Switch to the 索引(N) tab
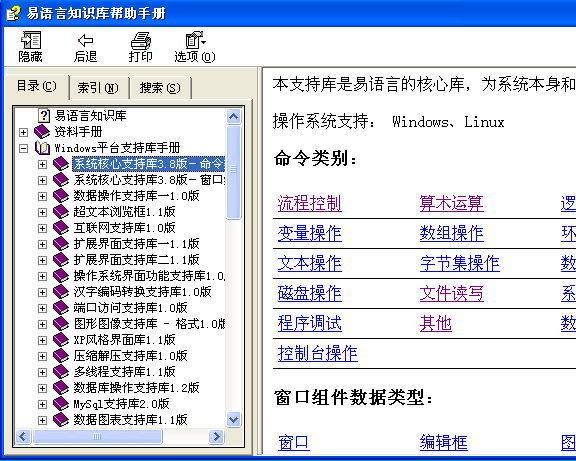The height and width of the screenshot is (461, 576). click(x=98, y=88)
